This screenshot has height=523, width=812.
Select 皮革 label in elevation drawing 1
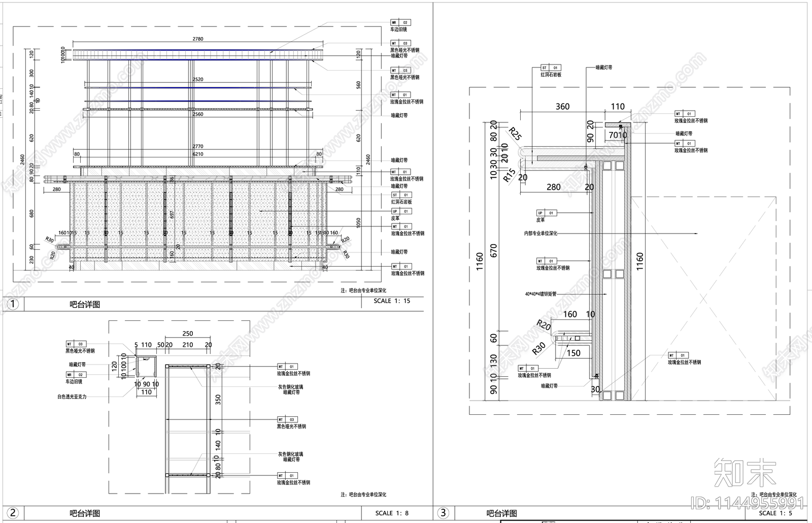(395, 218)
